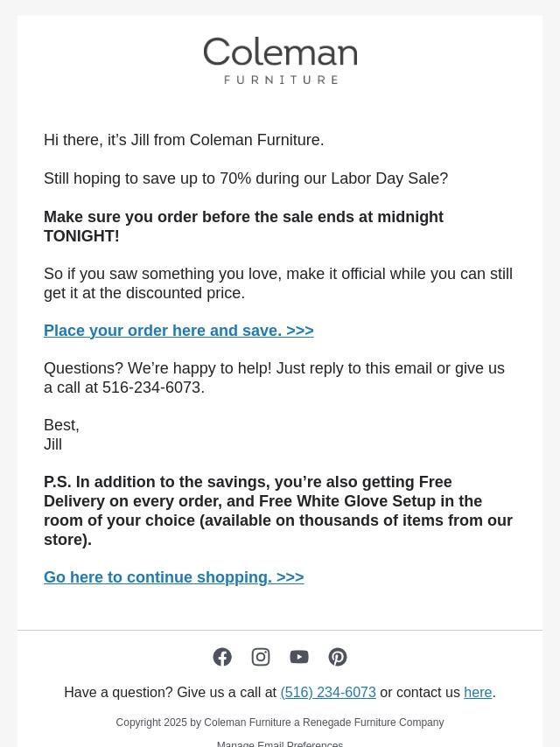Click "Place your order here and save" link

coord(178,331)
